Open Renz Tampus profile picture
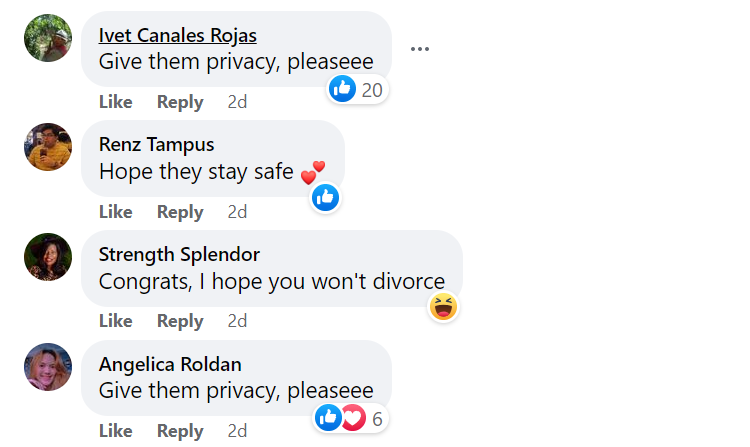Viewport: 750px width, 447px height. [48, 147]
